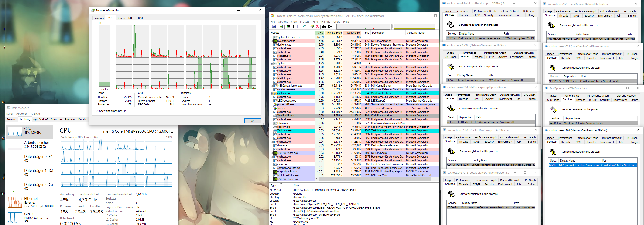The height and width of the screenshot is (225, 644).
Task: Click binoculars Find Handle or DLL icon
Action: coord(324,27)
